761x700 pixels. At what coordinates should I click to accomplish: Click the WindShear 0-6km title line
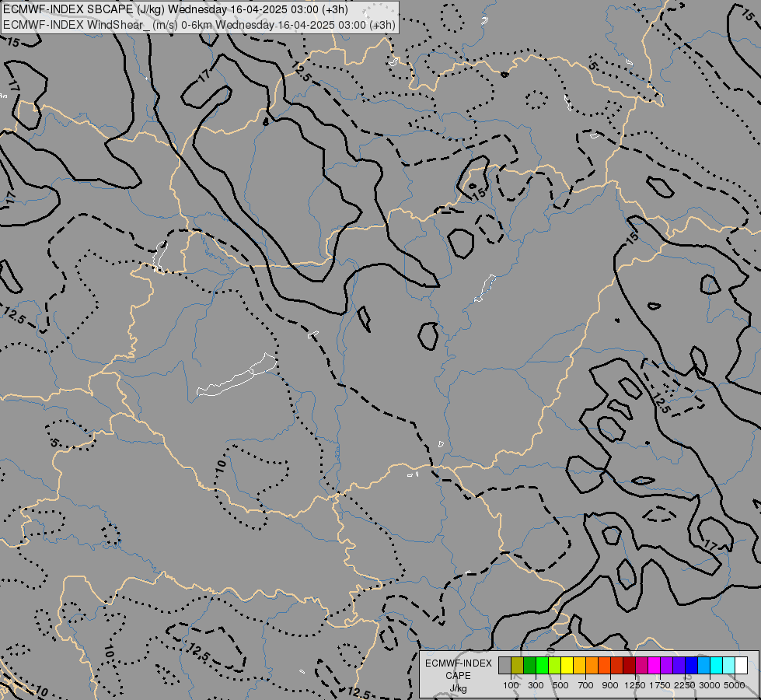pyautogui.click(x=200, y=25)
